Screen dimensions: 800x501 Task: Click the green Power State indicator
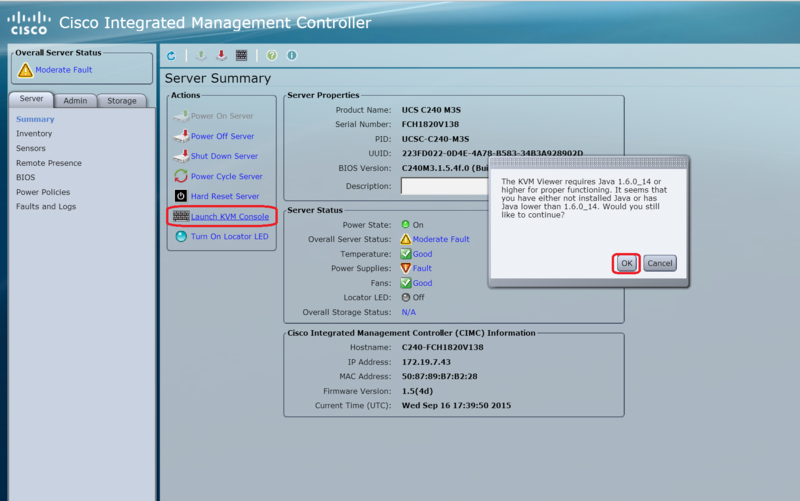[x=406, y=224]
